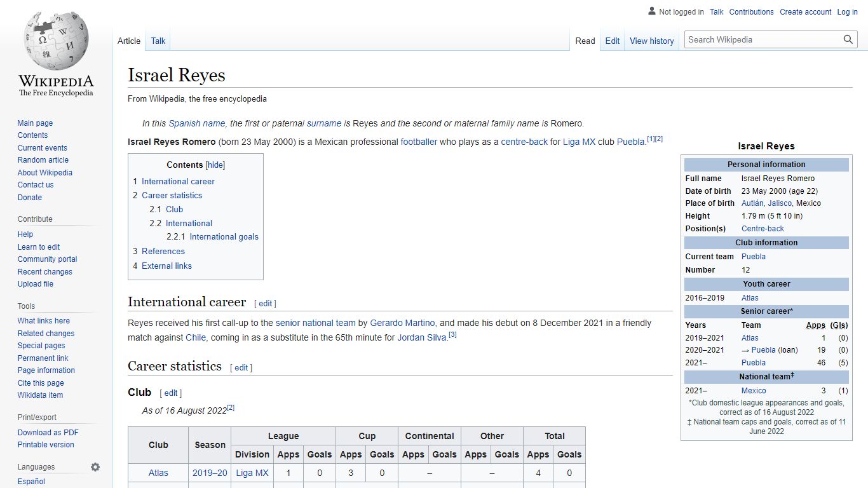Open the Wikidata item link
The image size is (868, 488).
coord(41,395)
